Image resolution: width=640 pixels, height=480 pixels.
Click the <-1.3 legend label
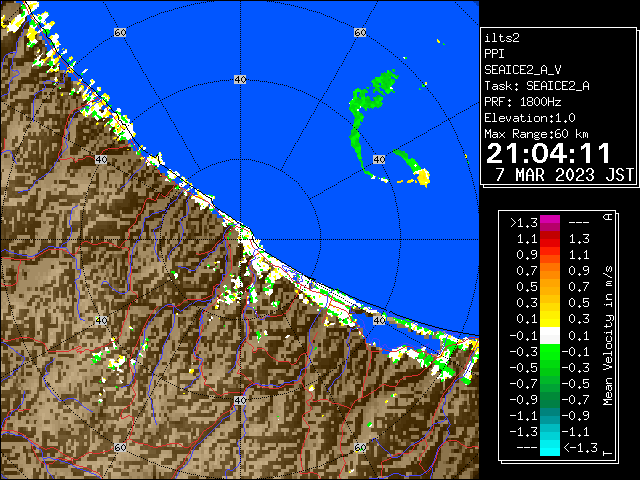coord(580,448)
